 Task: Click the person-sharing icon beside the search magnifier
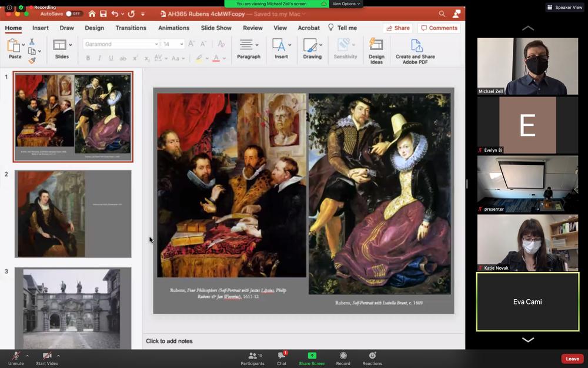[x=456, y=14]
